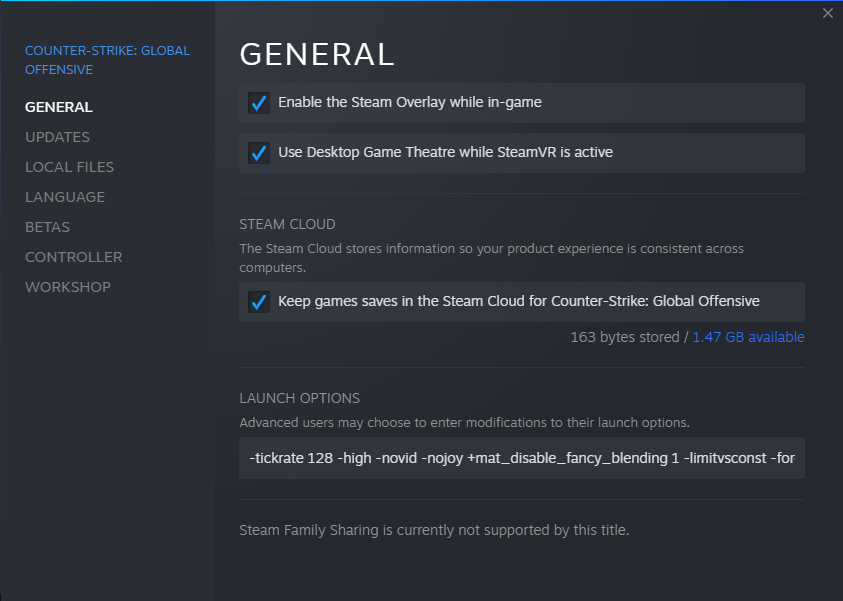The width and height of the screenshot is (843, 601).
Task: Click the large GENERAL page heading
Action: pos(317,54)
